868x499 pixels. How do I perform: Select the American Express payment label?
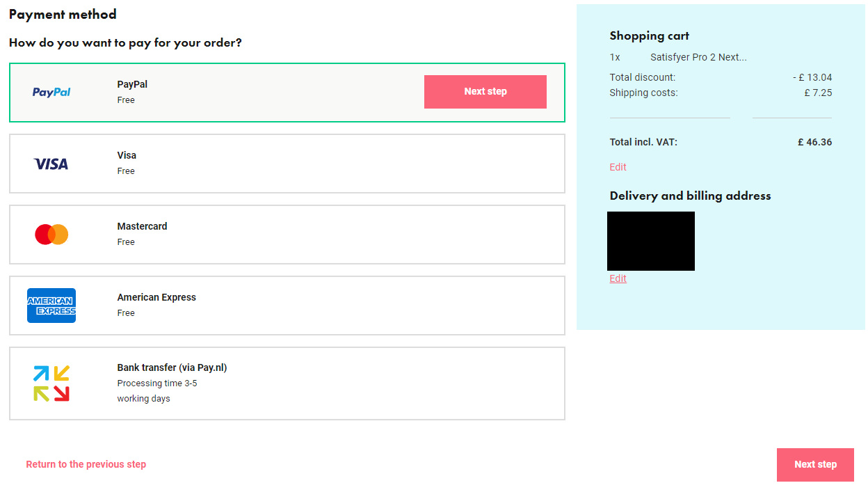(x=156, y=297)
